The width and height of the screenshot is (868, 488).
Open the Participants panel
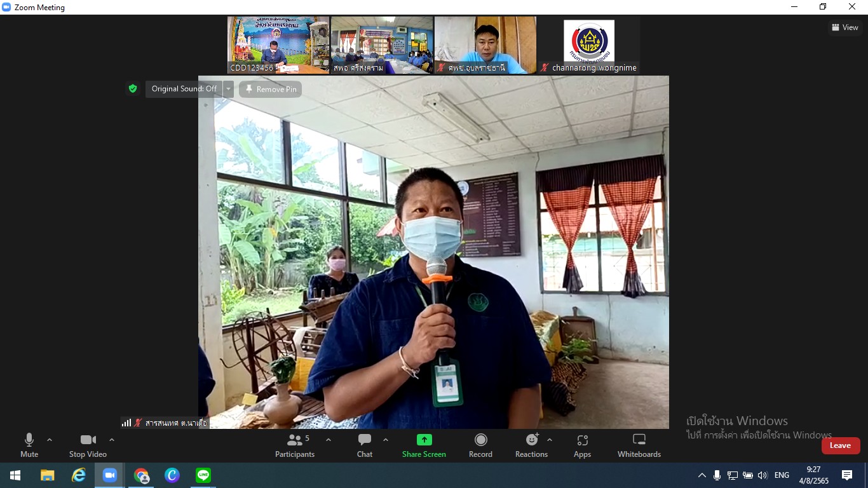pyautogui.click(x=295, y=445)
